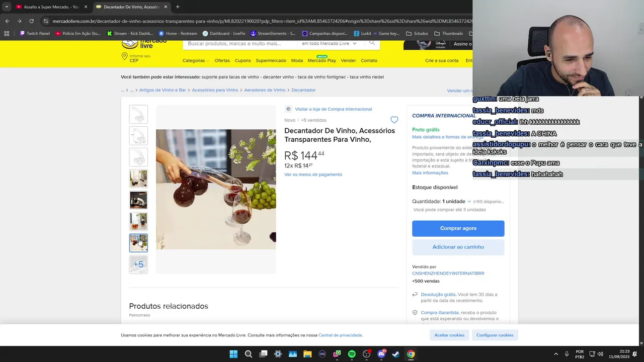
Task: Add product to favorites with heart icon
Action: [394, 120]
